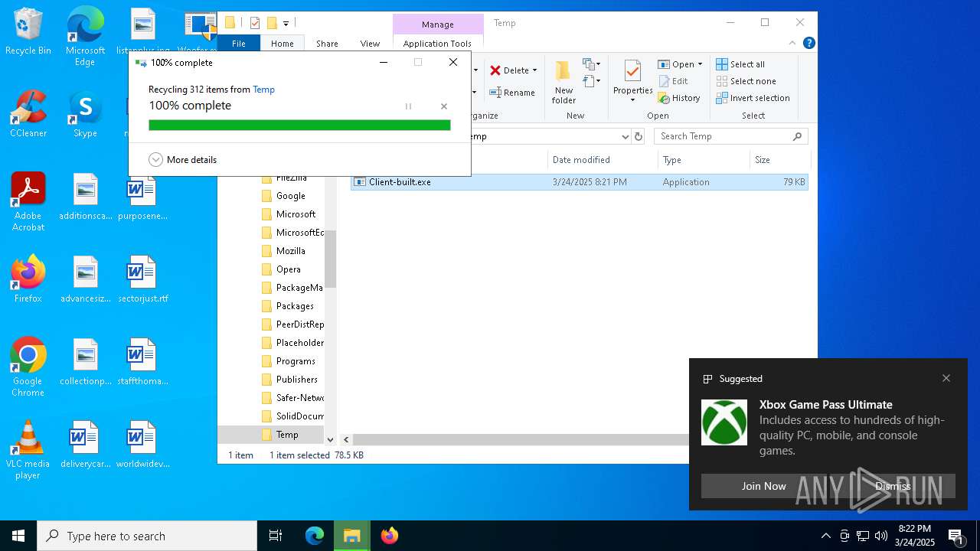Click the navigation pane vertical scrollbar
980x551 pixels.
(x=330, y=259)
